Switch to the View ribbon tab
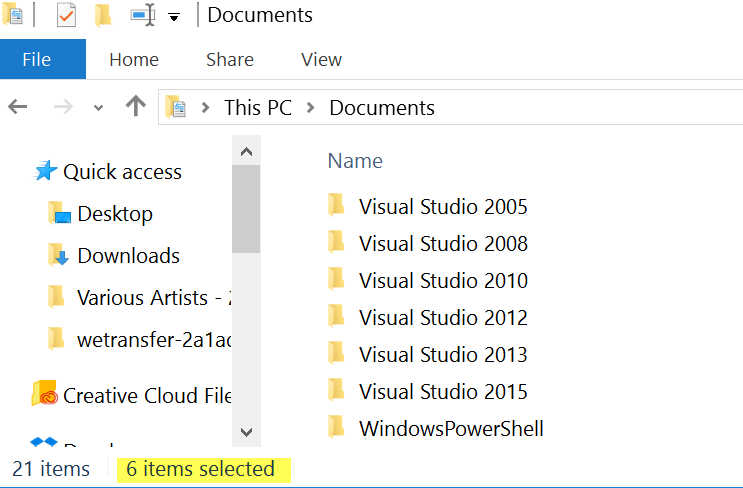Screen dimensions: 743x488 click(x=321, y=59)
